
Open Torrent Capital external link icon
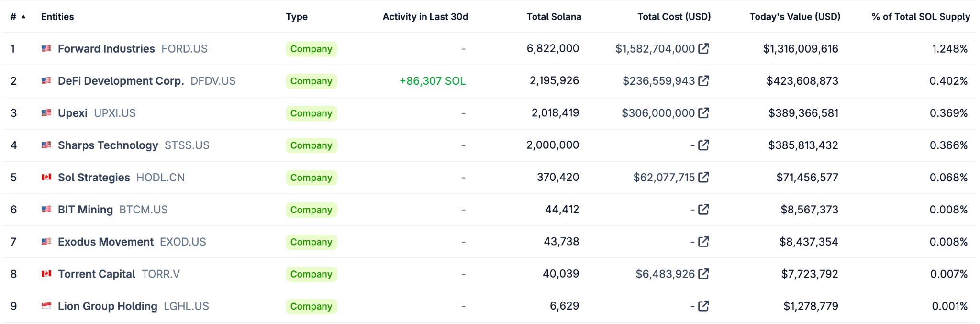703,274
